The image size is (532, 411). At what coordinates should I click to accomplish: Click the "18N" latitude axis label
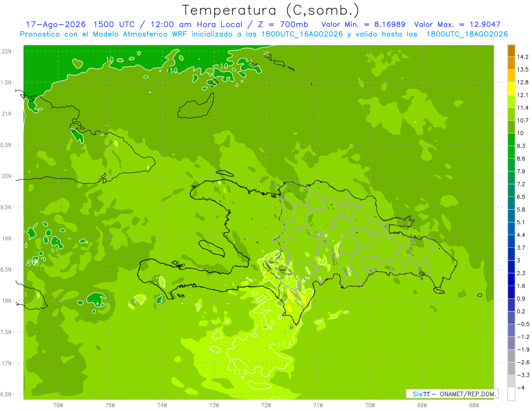7,301
